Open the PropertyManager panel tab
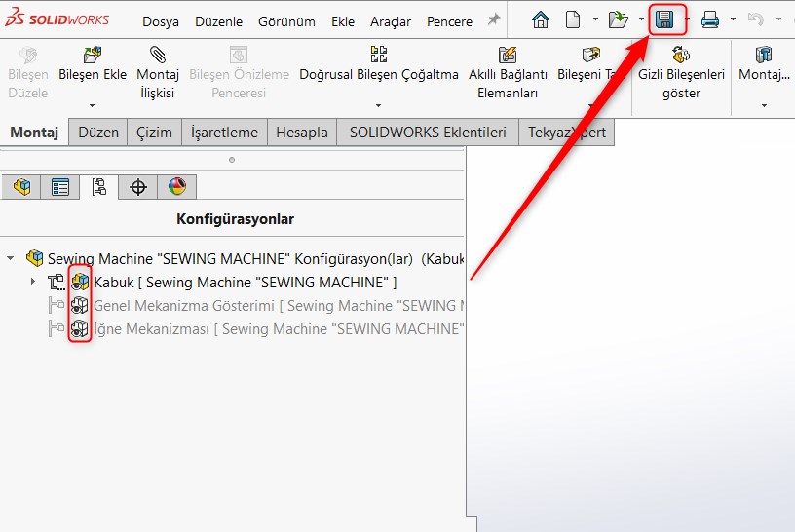Screen dimensions: 795x532 tap(60, 187)
